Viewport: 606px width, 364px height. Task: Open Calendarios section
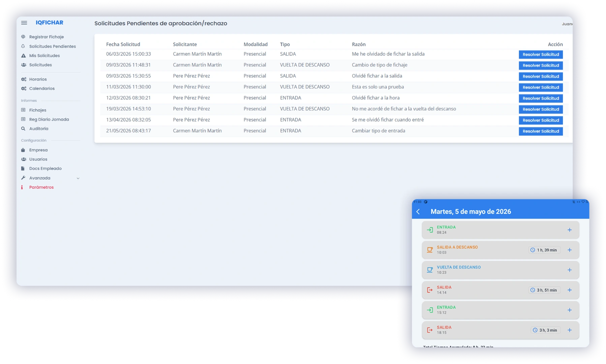pyautogui.click(x=42, y=88)
